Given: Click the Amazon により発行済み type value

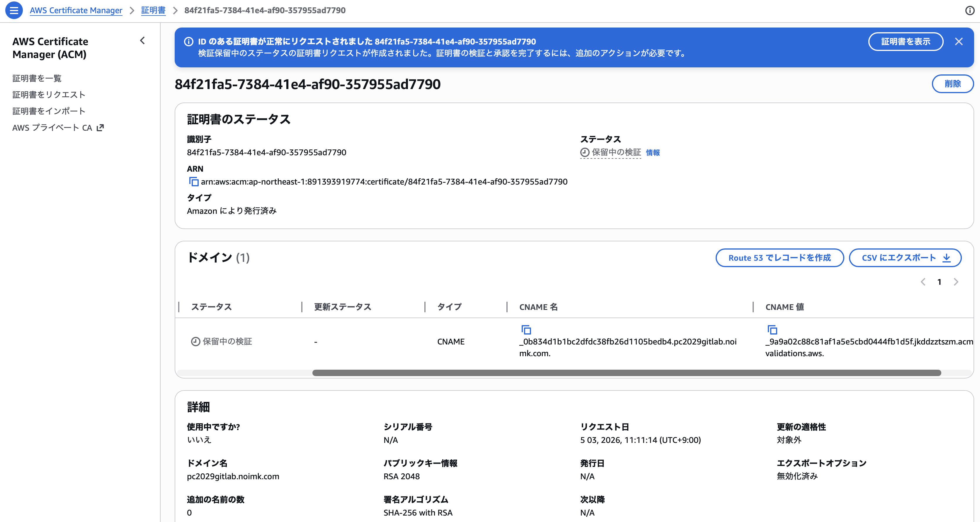Looking at the screenshot, I should pyautogui.click(x=232, y=211).
